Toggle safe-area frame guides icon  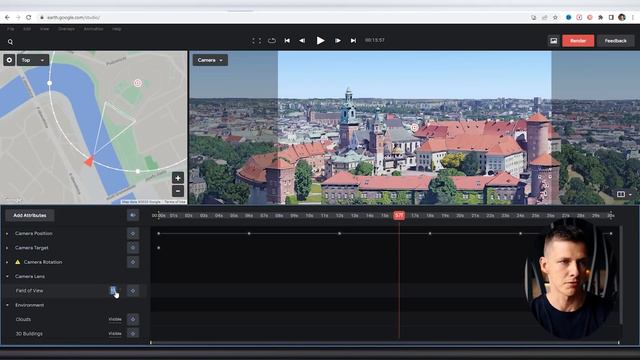click(x=256, y=41)
